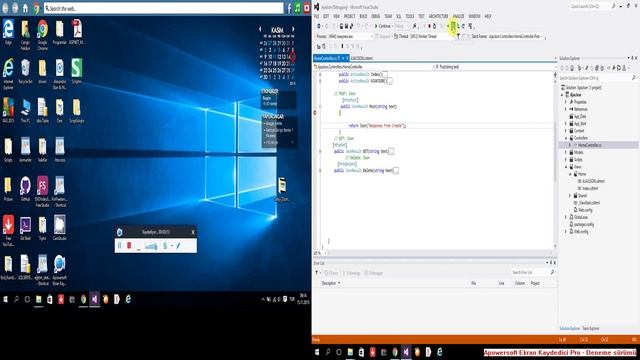Expand the References node in Solution Explorer

click(566, 109)
